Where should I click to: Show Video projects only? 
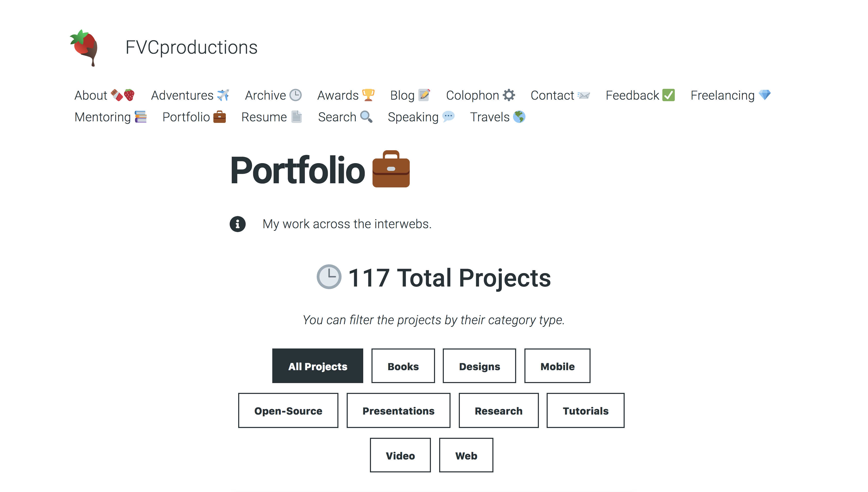tap(400, 455)
